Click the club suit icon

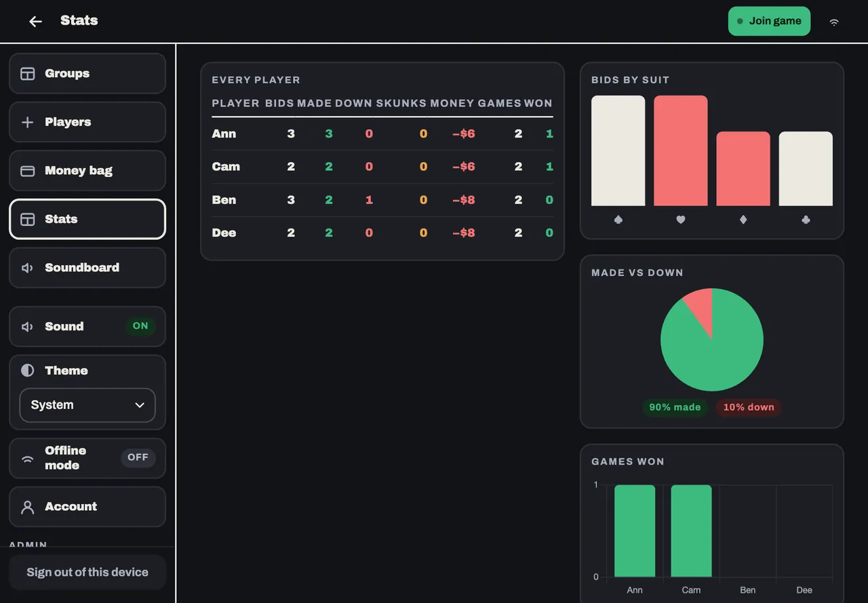(x=806, y=220)
